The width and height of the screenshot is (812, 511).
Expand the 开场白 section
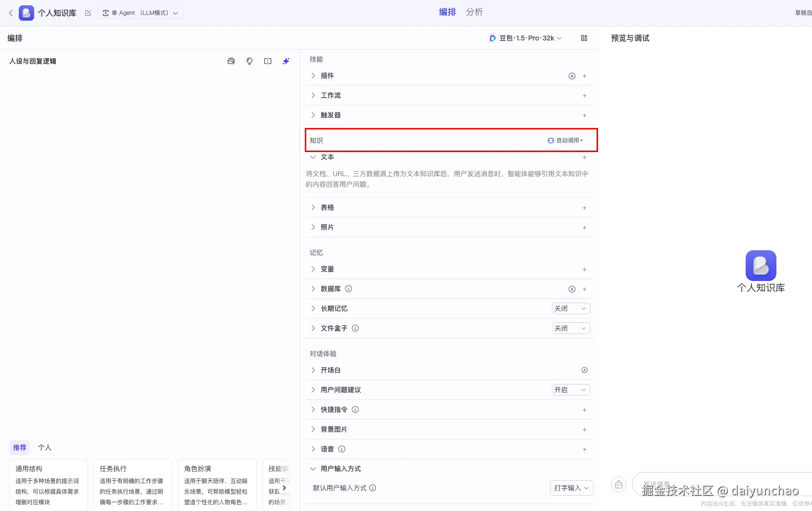(313, 370)
